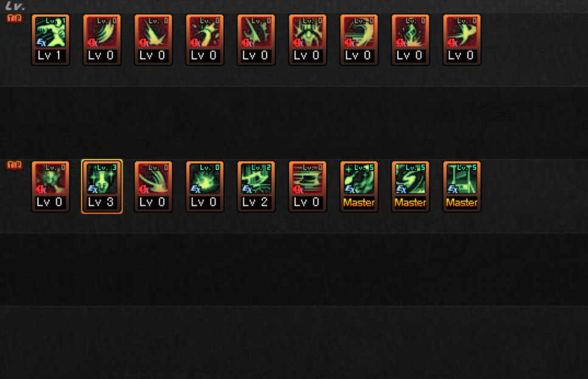588x379 pixels.
Task: Choose the first Master skill with sparkles
Action: [359, 187]
